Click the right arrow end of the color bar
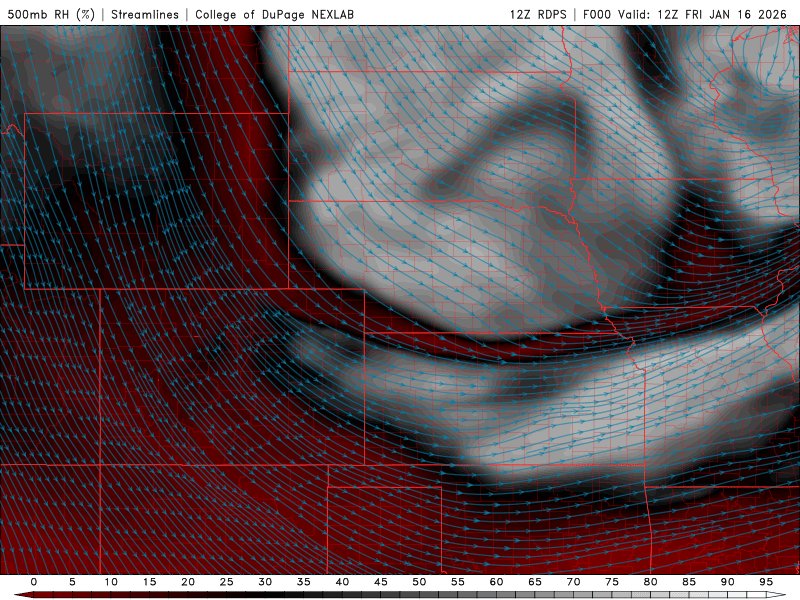This screenshot has width=800, height=600. (776, 595)
